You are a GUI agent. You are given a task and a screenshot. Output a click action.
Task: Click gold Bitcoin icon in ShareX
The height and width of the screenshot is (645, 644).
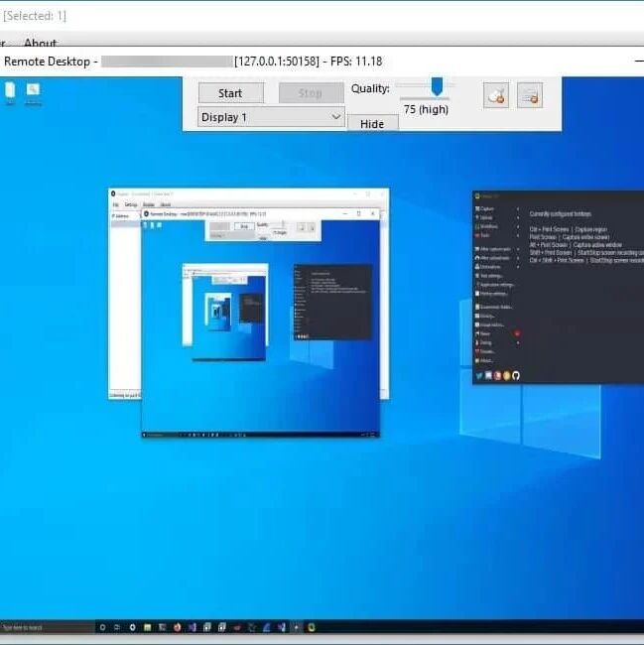coord(507,375)
